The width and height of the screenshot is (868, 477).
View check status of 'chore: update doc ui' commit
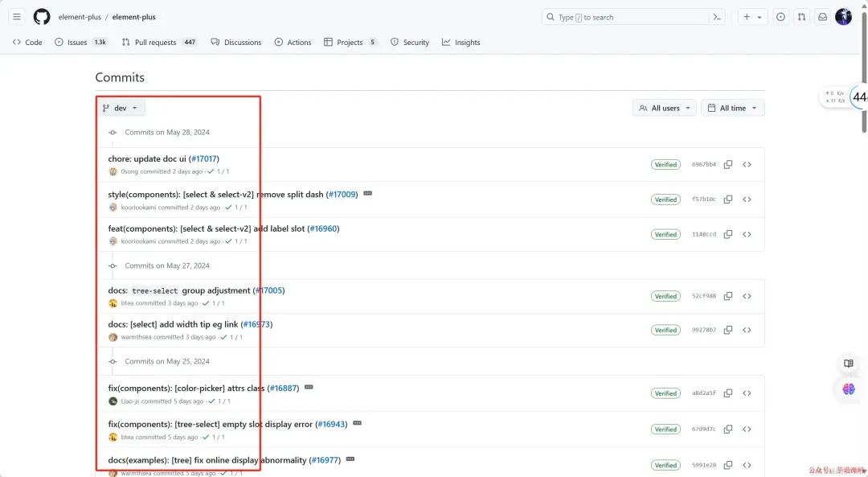click(218, 172)
